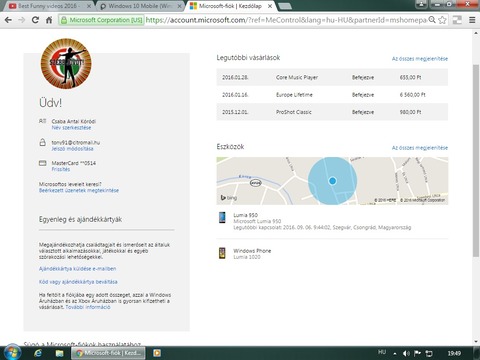Click the extension icon beside the bookmark star

(457, 20)
